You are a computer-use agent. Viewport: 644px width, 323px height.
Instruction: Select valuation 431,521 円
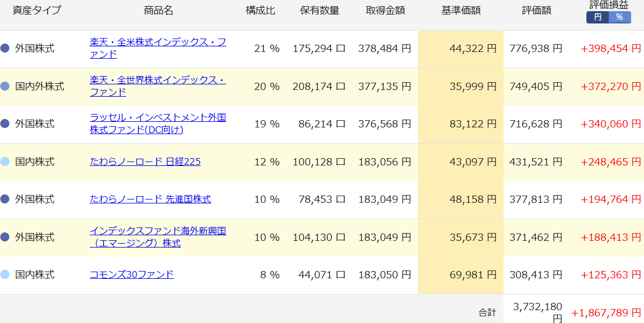[536, 161]
